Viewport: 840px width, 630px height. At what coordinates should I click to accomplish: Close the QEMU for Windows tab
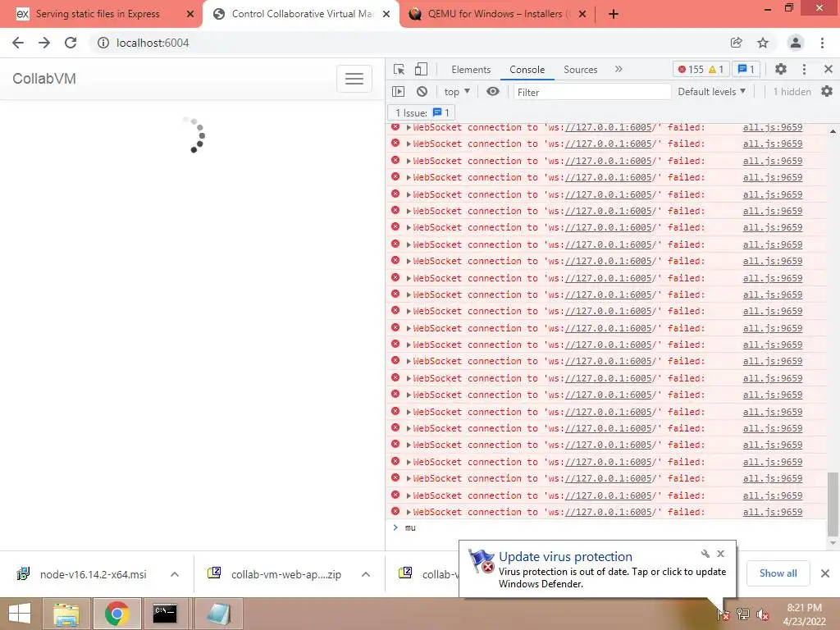coord(582,14)
